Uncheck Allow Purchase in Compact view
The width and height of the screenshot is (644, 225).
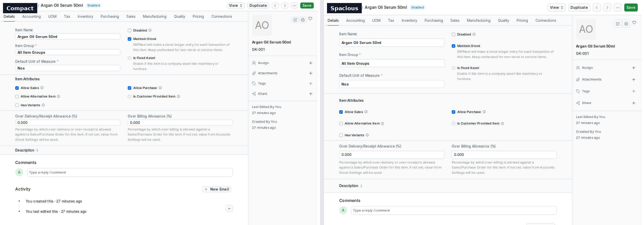pos(129,88)
